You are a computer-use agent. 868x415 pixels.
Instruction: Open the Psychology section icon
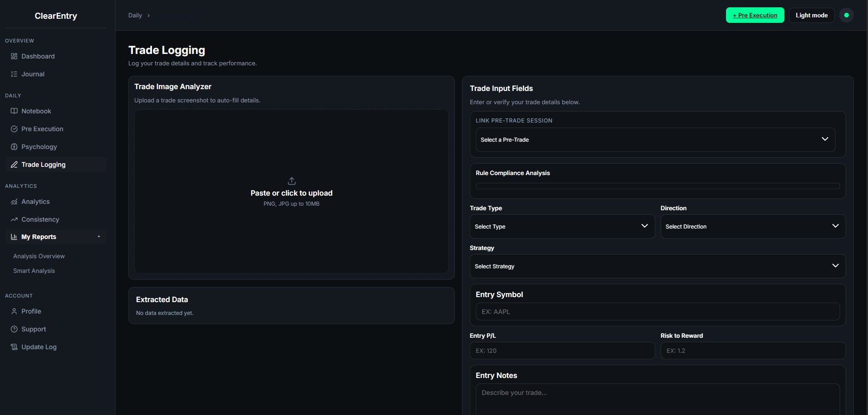pos(14,146)
